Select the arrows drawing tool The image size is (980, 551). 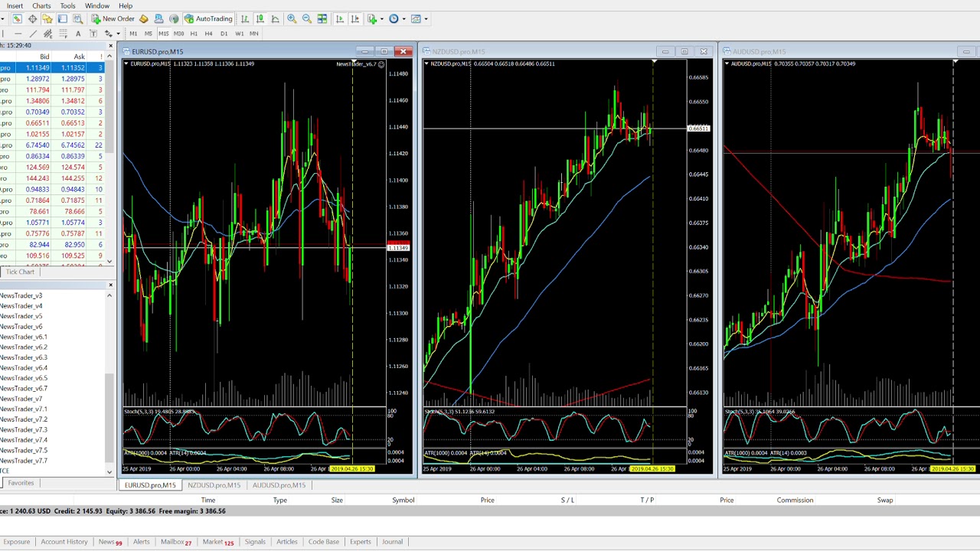109,34
